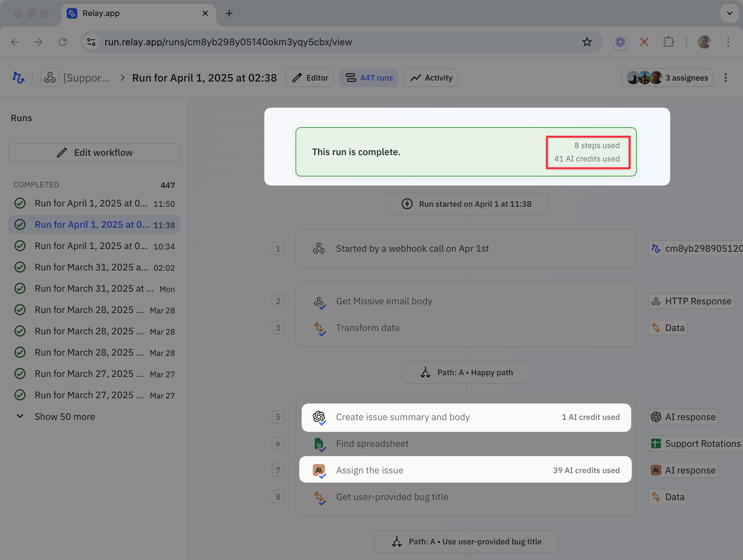Screen dimensions: 743x560
Task: Open the 3 assignees dropdown
Action: tap(667, 78)
